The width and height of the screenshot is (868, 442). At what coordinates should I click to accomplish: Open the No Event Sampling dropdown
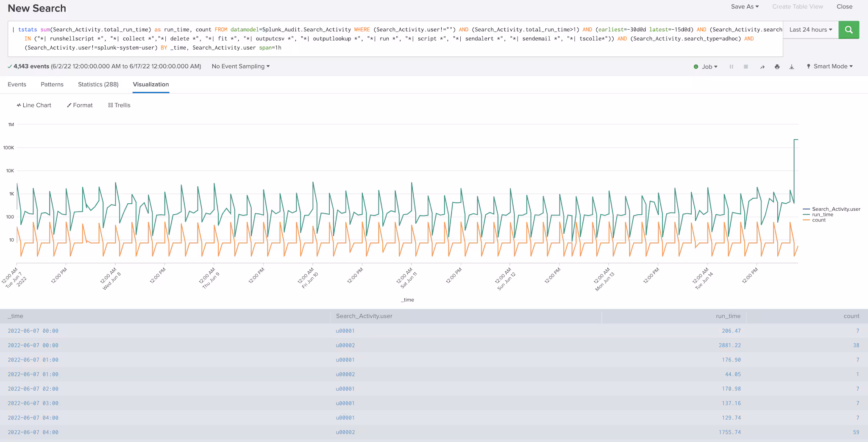pyautogui.click(x=240, y=66)
